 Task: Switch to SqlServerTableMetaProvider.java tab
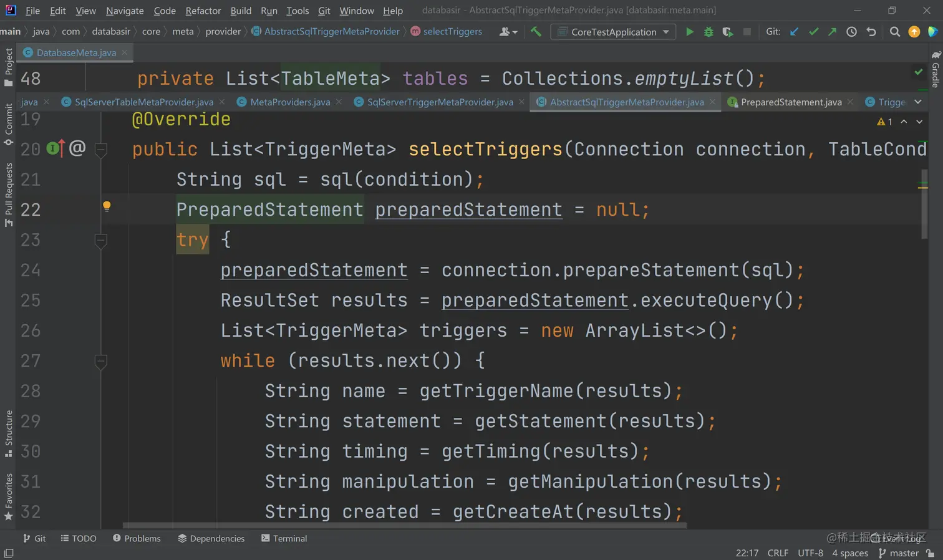(143, 102)
